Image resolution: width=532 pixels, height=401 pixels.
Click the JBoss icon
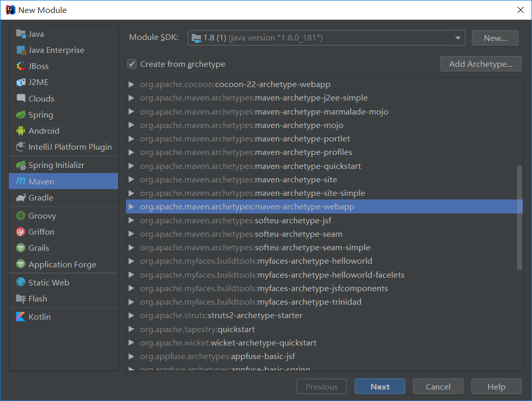coord(21,66)
